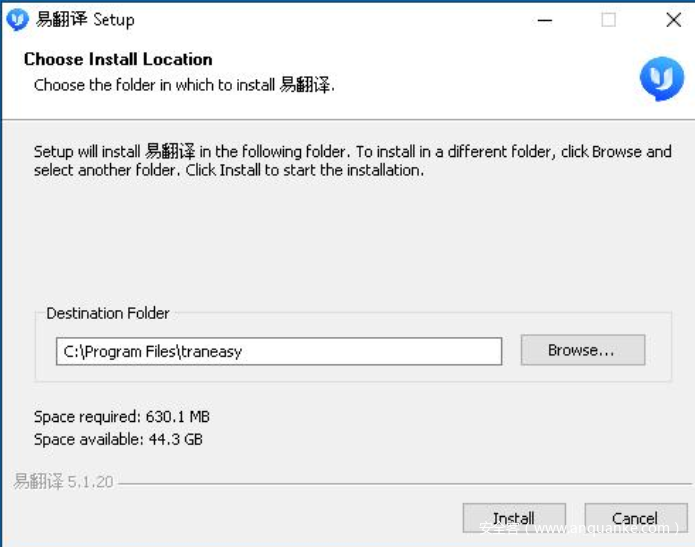Click the 'Destination Folder' group label
This screenshot has height=547, width=695.
pyautogui.click(x=108, y=313)
